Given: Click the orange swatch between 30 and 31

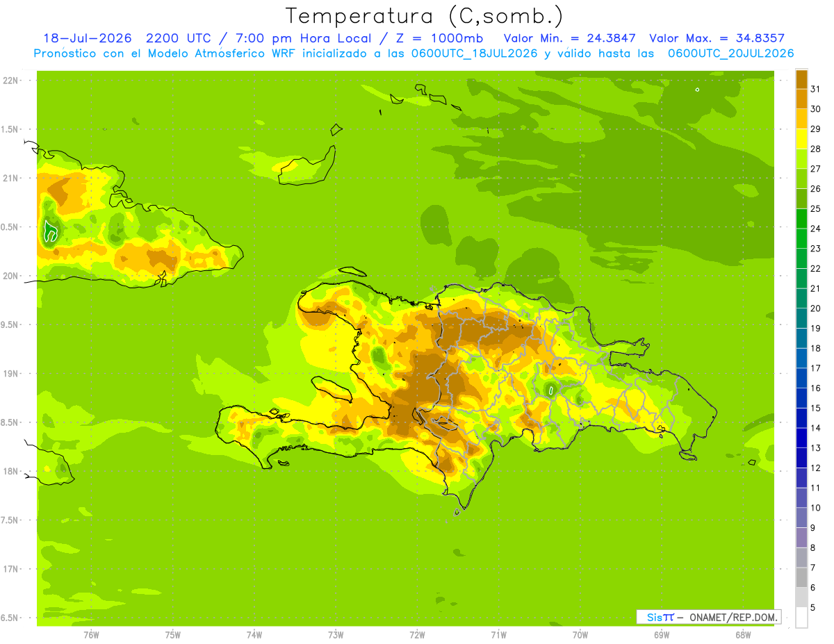Looking at the screenshot, I should [801, 99].
